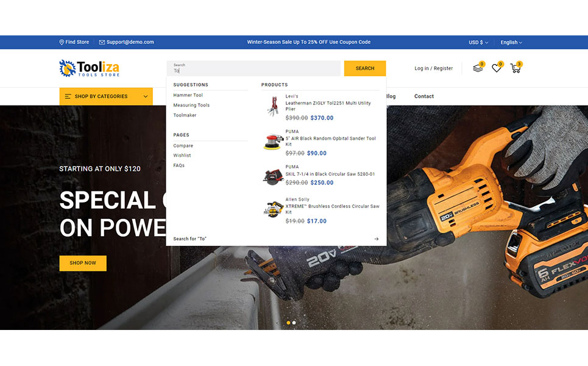Select the first active slider dot

coord(288,322)
